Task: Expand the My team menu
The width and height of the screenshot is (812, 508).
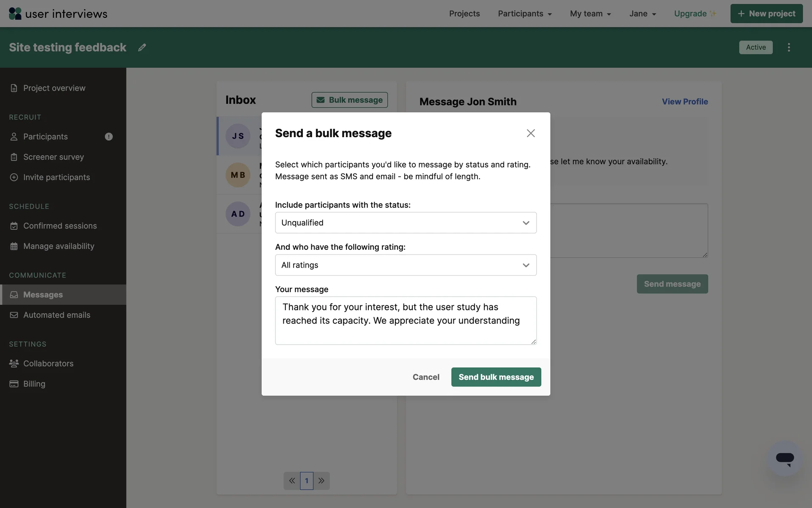Action: tap(590, 14)
